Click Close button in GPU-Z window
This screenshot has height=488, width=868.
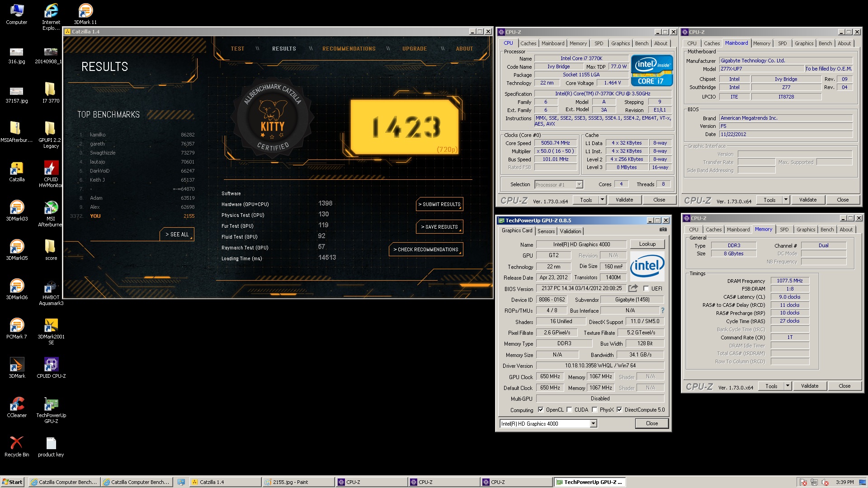point(652,423)
